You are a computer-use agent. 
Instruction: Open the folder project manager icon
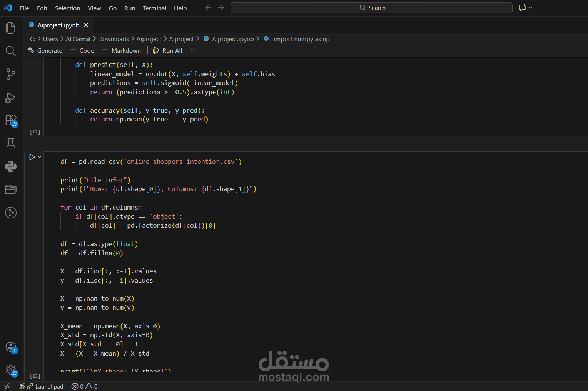pos(11,190)
